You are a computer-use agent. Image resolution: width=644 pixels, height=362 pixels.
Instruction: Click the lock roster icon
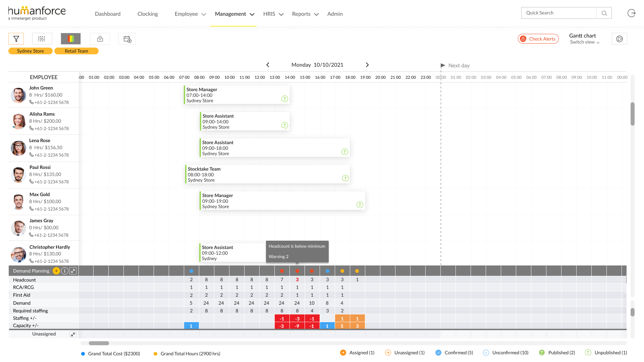point(100,39)
